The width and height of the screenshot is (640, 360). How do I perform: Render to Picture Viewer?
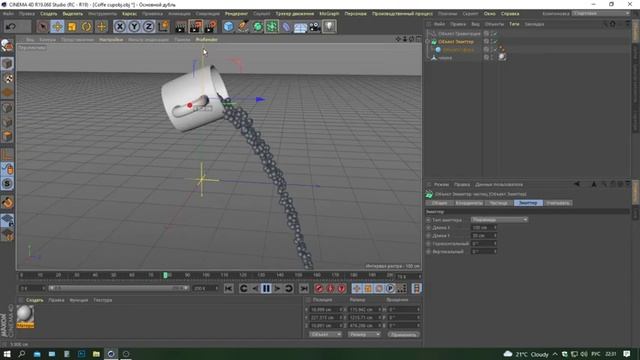pos(196,27)
